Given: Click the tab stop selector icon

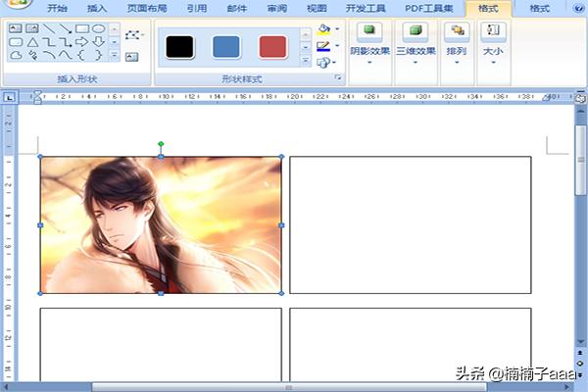Looking at the screenshot, I should (x=10, y=98).
